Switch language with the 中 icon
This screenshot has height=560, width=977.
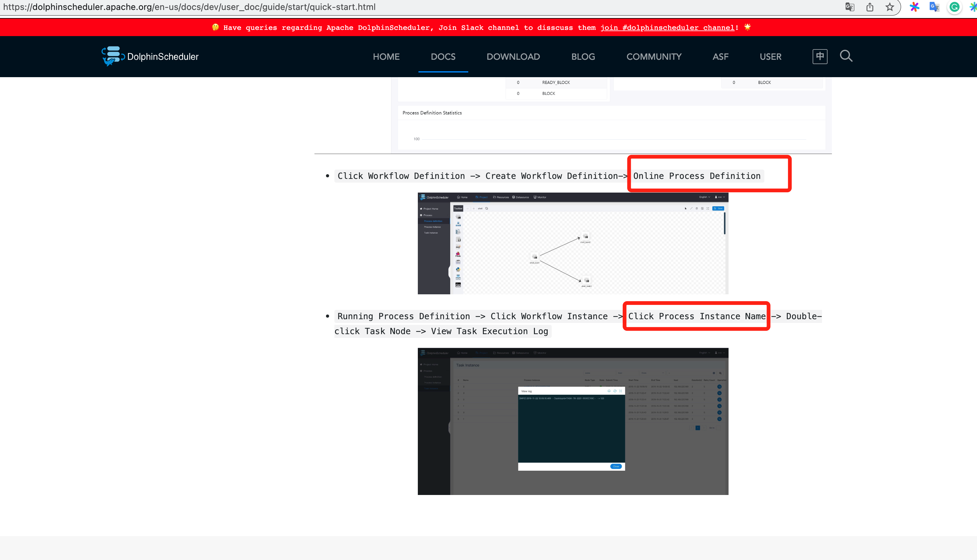click(820, 57)
